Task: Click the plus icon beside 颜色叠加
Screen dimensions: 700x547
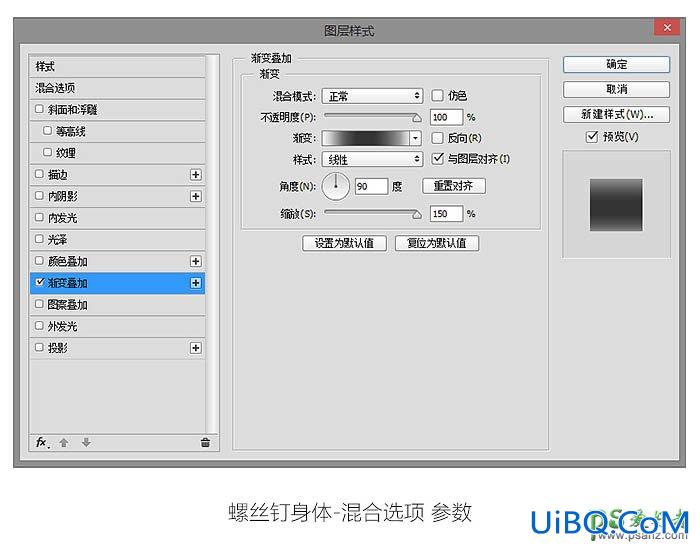Action: click(x=196, y=261)
